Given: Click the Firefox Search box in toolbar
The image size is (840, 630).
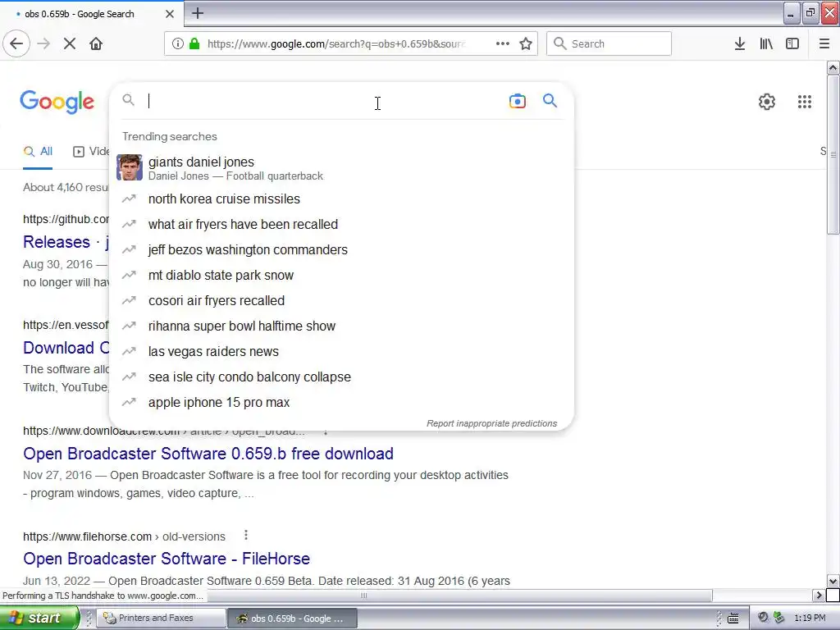Looking at the screenshot, I should (x=609, y=43).
